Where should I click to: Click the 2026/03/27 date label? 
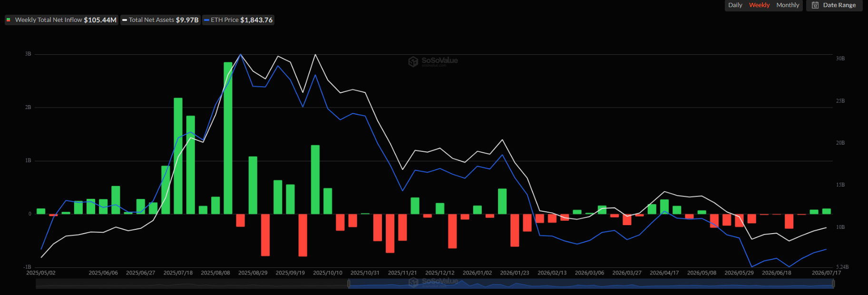click(x=627, y=273)
